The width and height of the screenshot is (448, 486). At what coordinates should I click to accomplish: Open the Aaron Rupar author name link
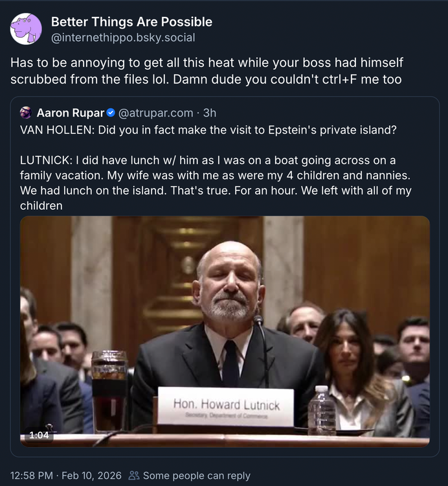click(x=70, y=113)
